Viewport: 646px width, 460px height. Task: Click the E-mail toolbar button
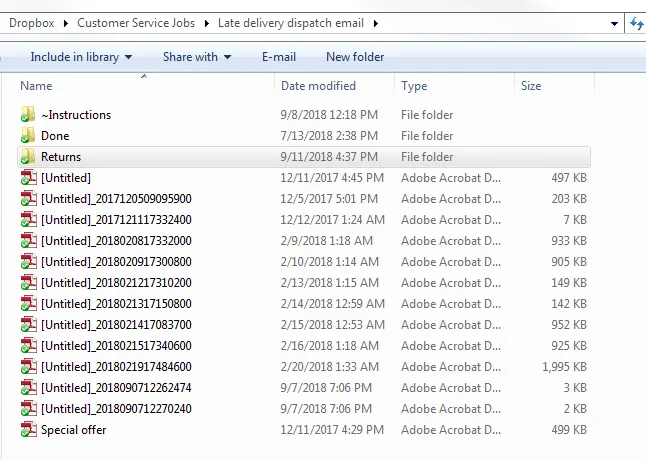coord(279,57)
